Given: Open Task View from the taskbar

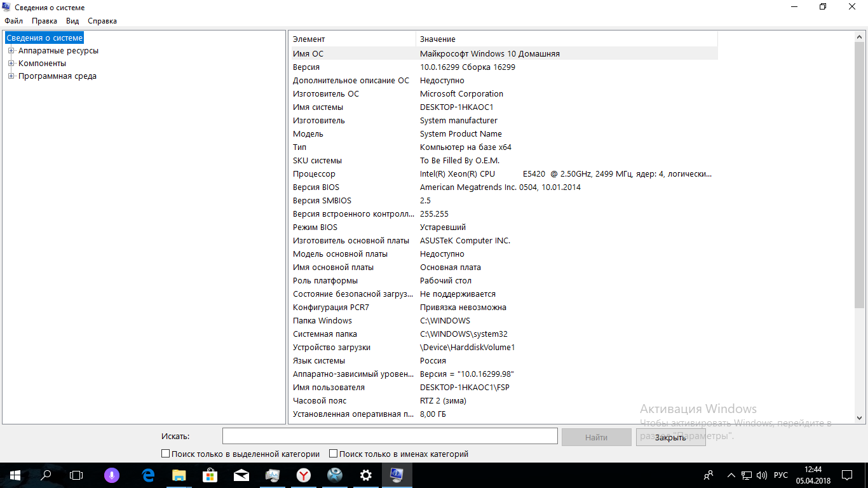Looking at the screenshot, I should tap(76, 475).
